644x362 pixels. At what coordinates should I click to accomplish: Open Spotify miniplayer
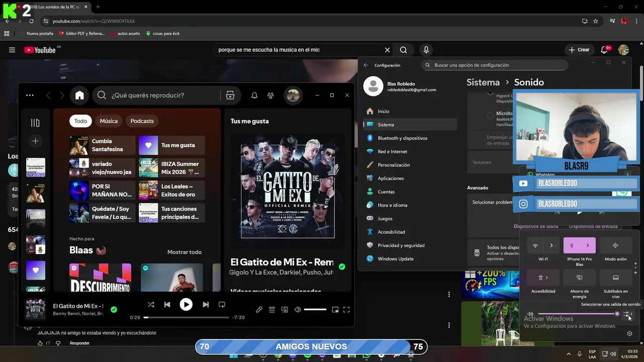click(x=335, y=310)
